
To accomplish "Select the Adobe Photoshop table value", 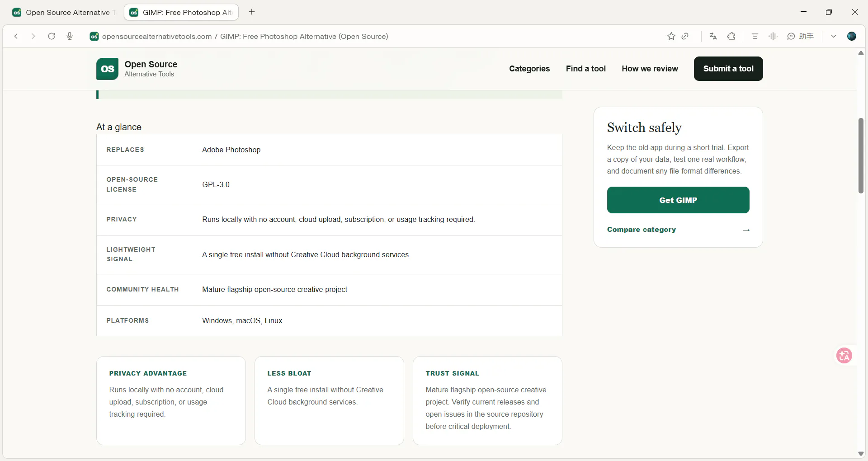I will [x=231, y=150].
